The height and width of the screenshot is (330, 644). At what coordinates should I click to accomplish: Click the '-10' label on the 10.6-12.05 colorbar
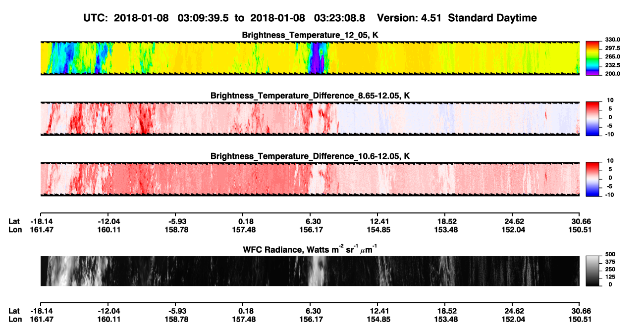tap(609, 194)
